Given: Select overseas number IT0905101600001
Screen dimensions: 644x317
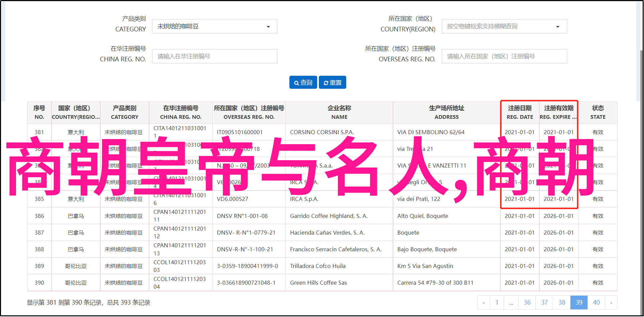Looking at the screenshot, I should 240,132.
